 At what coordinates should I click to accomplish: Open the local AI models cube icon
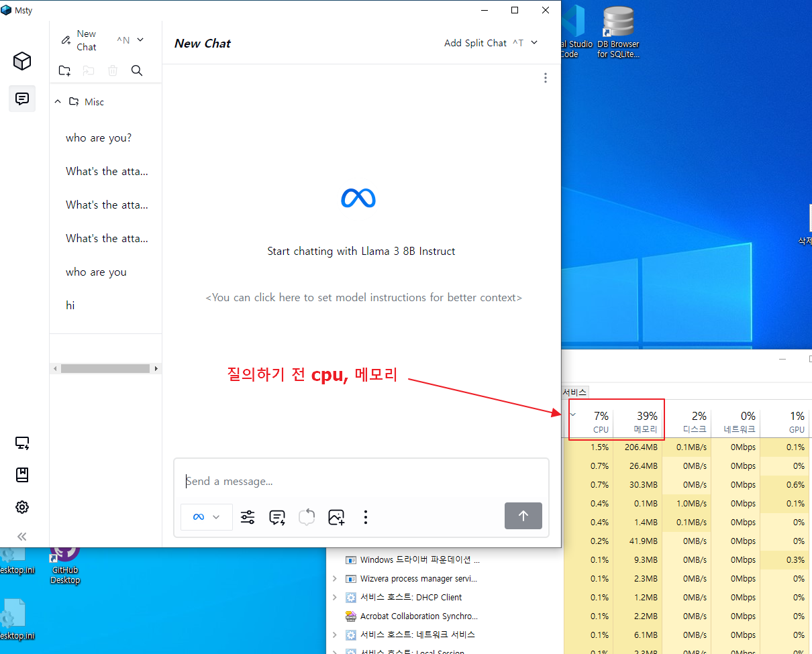(22, 62)
